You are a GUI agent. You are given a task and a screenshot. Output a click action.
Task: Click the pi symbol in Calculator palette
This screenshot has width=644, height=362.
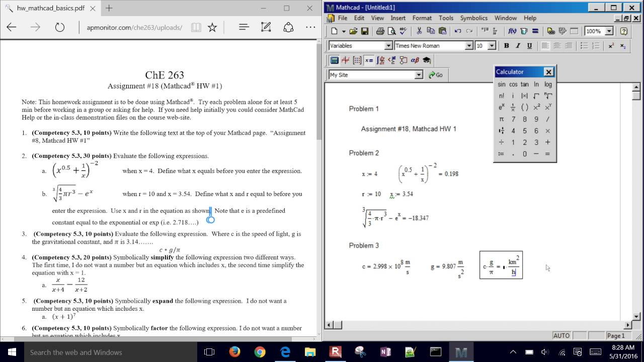click(502, 119)
